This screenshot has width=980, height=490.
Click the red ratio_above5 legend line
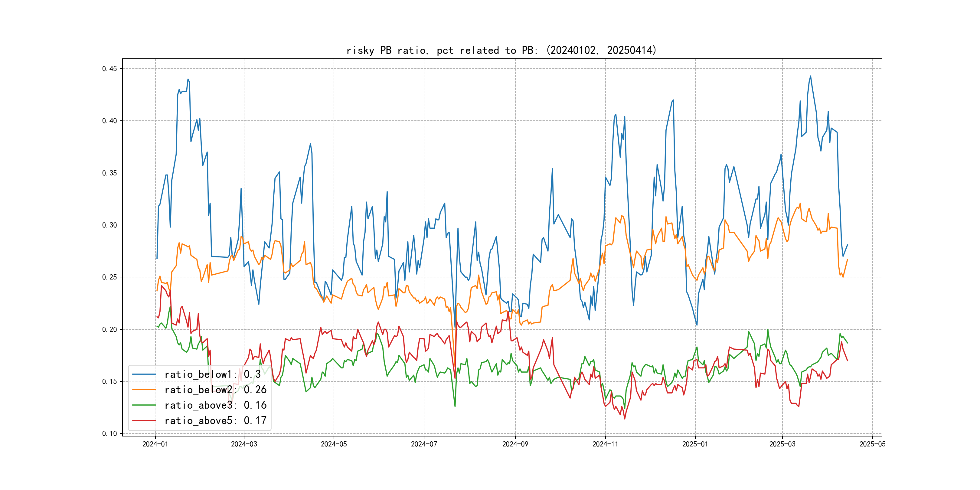pyautogui.click(x=144, y=420)
